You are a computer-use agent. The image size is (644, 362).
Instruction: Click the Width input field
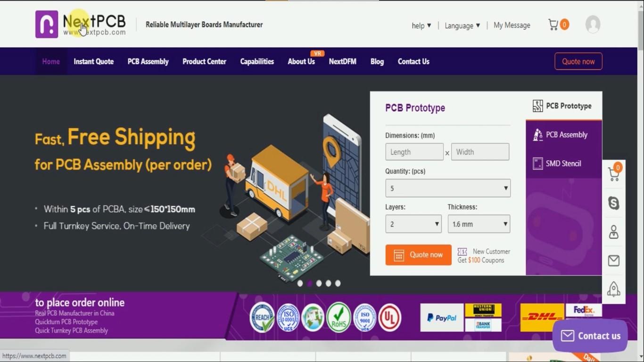480,152
